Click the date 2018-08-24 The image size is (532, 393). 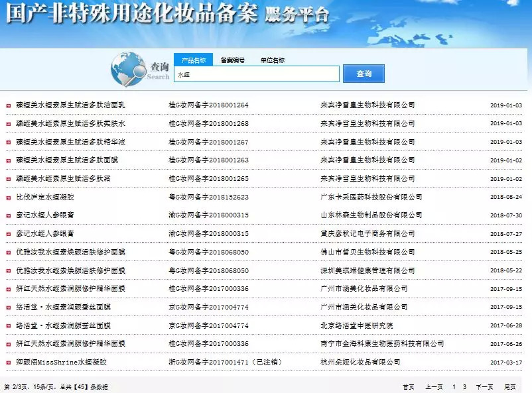pyautogui.click(x=506, y=197)
